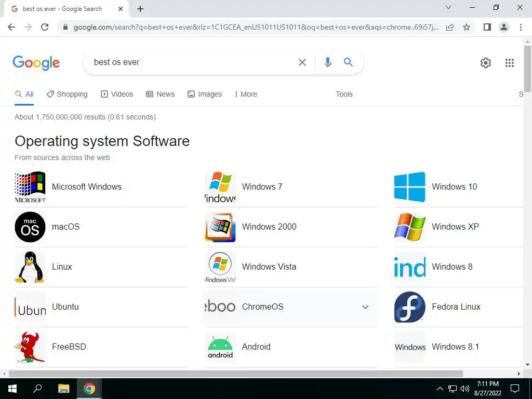This screenshot has height=399, width=532.
Task: Switch to the News tab
Action: (160, 94)
